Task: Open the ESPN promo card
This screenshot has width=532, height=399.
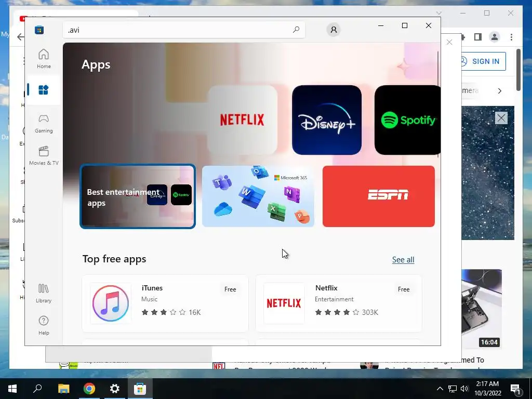Action: tap(379, 196)
